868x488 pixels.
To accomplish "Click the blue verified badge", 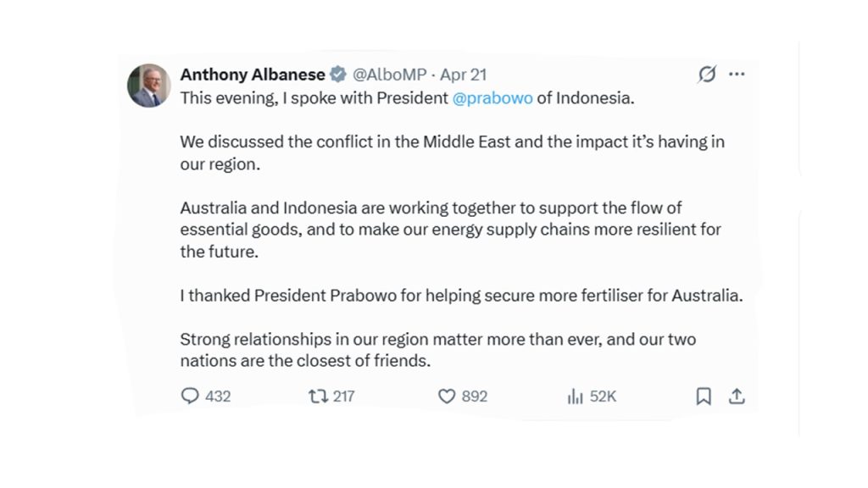I will (x=338, y=75).
